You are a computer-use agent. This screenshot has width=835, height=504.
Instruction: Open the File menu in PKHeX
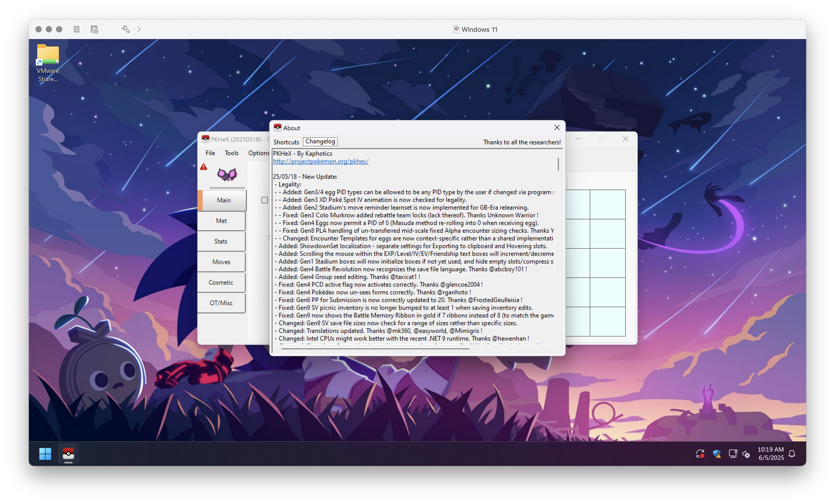coord(210,153)
